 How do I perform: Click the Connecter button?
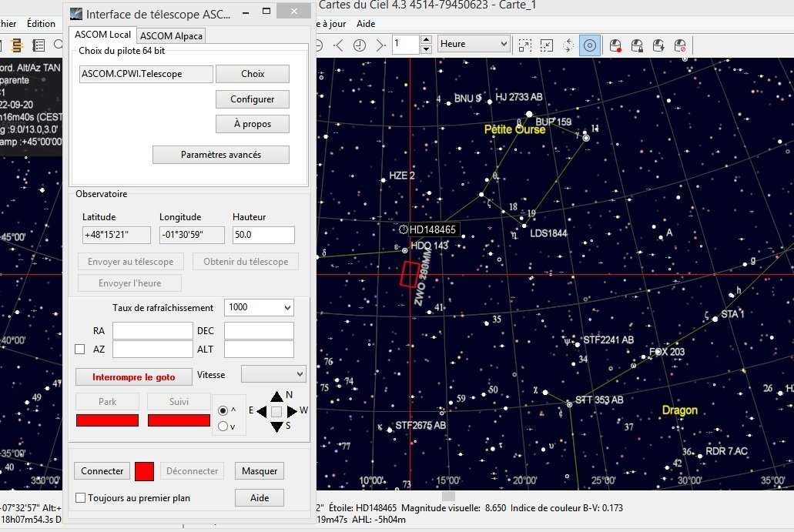102,471
